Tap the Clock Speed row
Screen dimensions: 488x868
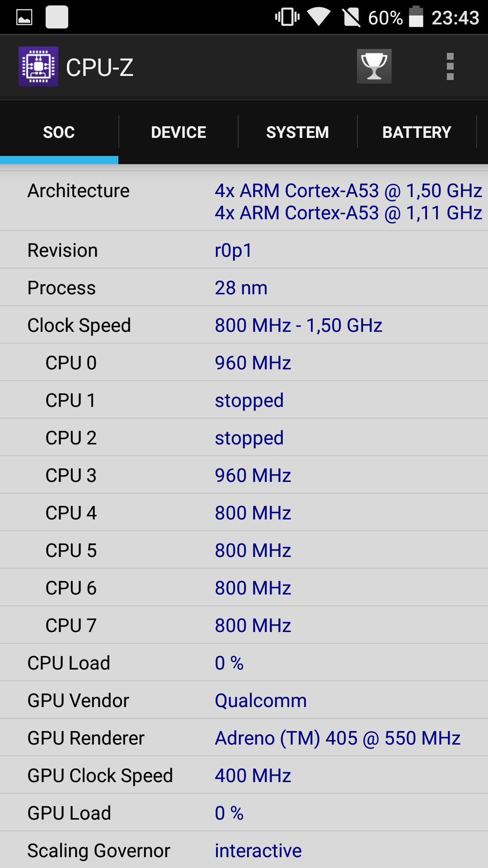(244, 325)
